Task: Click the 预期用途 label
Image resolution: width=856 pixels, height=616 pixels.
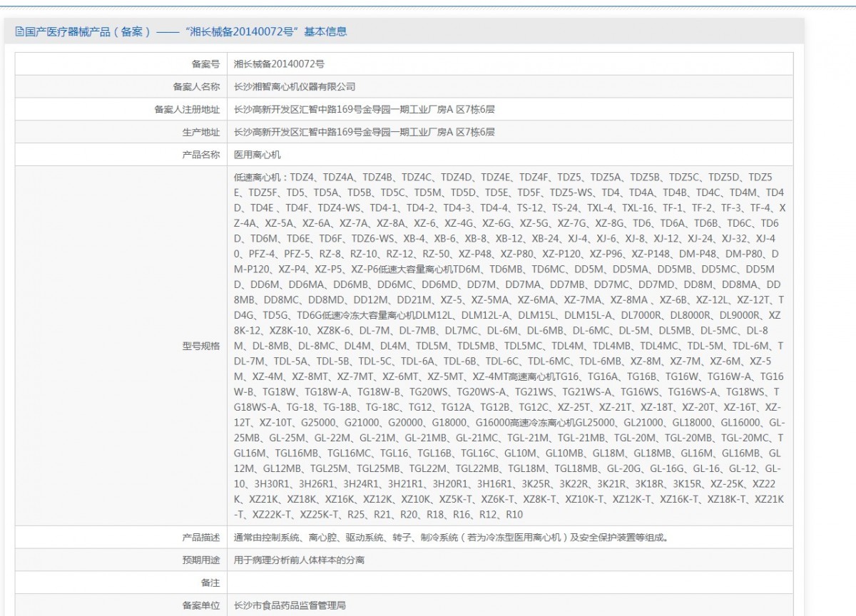Action: [201, 560]
